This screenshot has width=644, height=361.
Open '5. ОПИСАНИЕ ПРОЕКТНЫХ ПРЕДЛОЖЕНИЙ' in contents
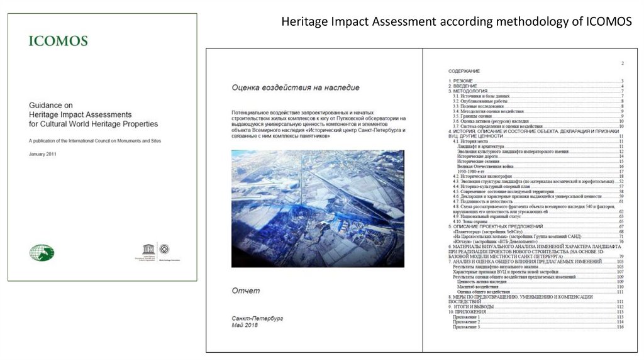496,226
